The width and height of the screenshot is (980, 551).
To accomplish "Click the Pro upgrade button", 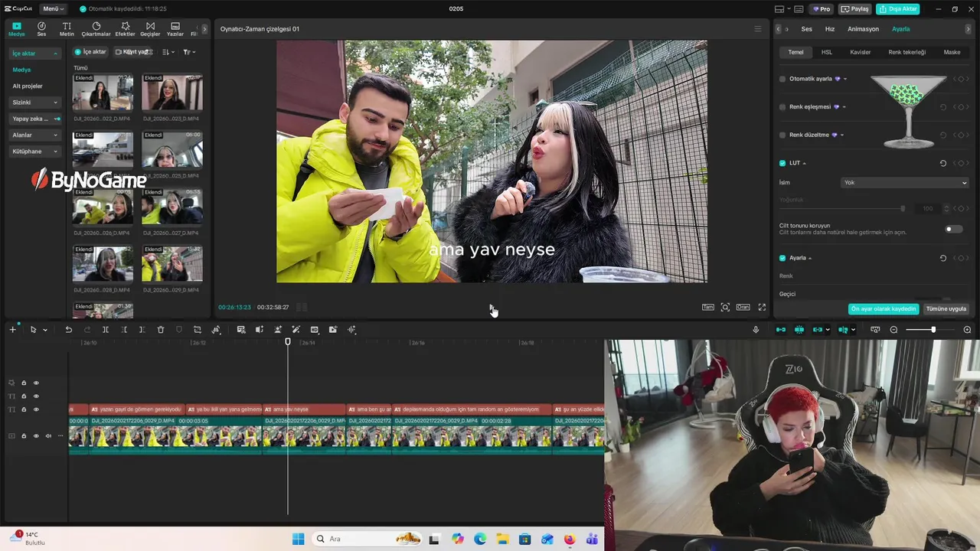I will (x=822, y=9).
